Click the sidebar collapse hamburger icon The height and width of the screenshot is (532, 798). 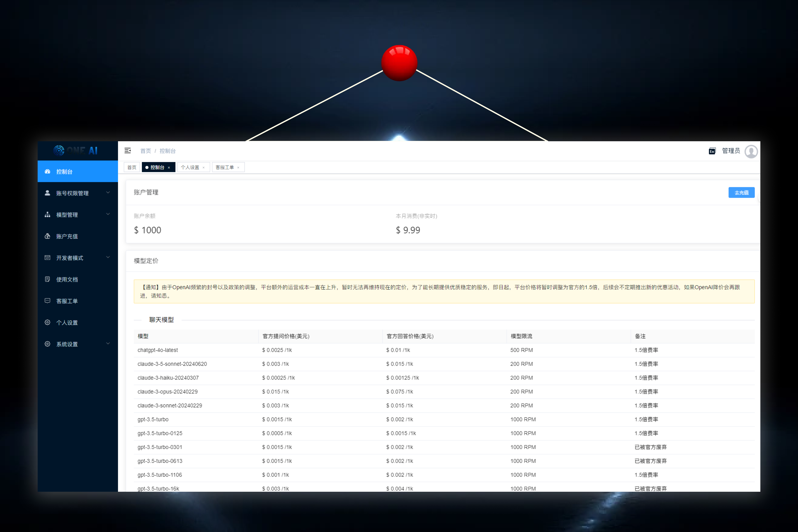click(128, 151)
